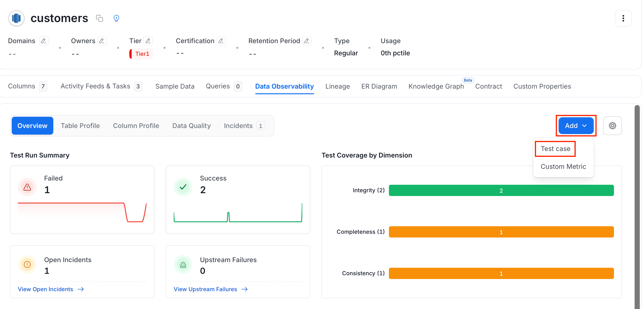Open the Lineage tab

pos(337,87)
